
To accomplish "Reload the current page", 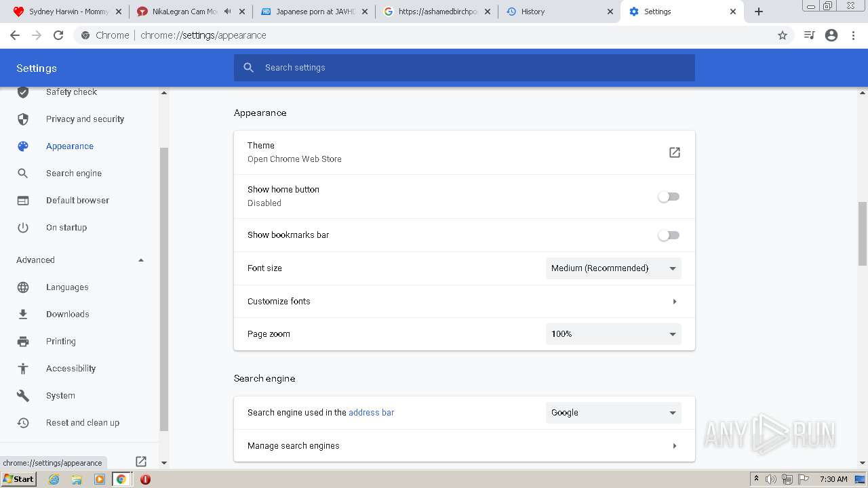I will click(x=58, y=35).
